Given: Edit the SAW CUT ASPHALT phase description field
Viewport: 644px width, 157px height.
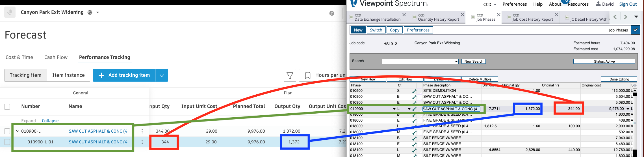Looking at the screenshot, I should tap(451, 109).
